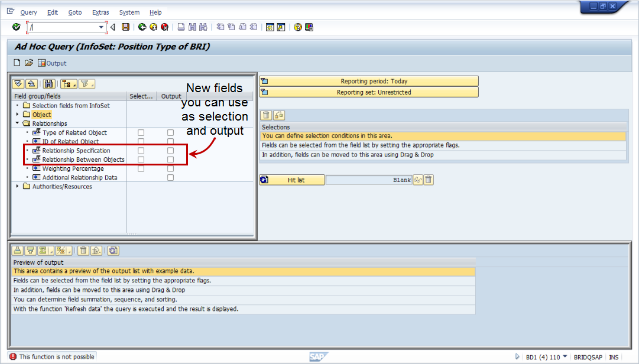Viewport: 639px width, 364px height.
Task: Click the binoculars search icon above the field list
Action: [x=49, y=84]
